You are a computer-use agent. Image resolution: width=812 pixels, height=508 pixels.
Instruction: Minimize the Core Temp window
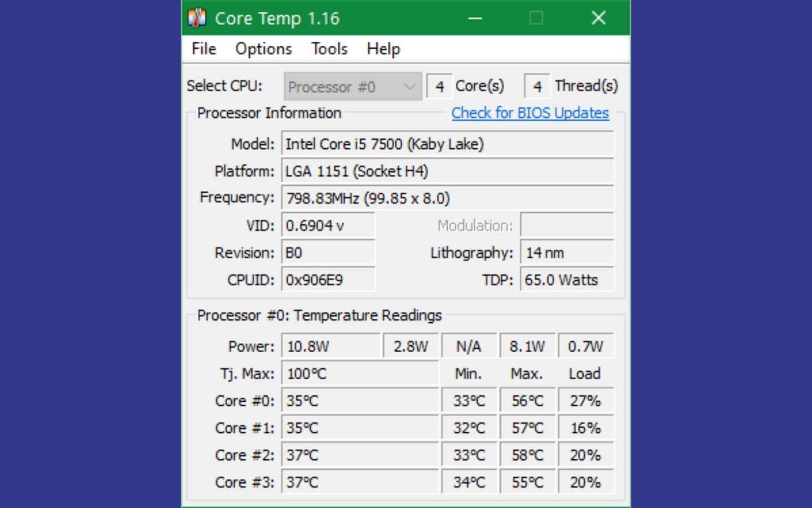click(475, 18)
